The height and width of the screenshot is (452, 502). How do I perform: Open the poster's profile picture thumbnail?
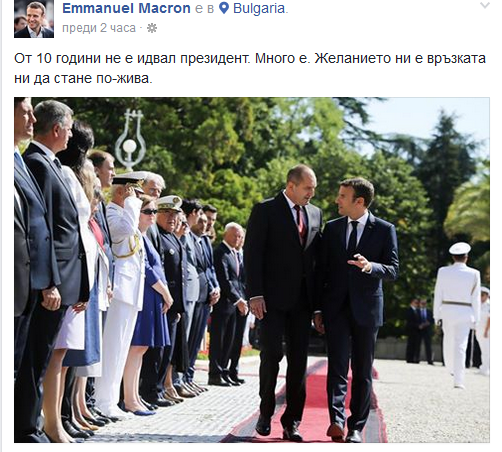(34, 19)
